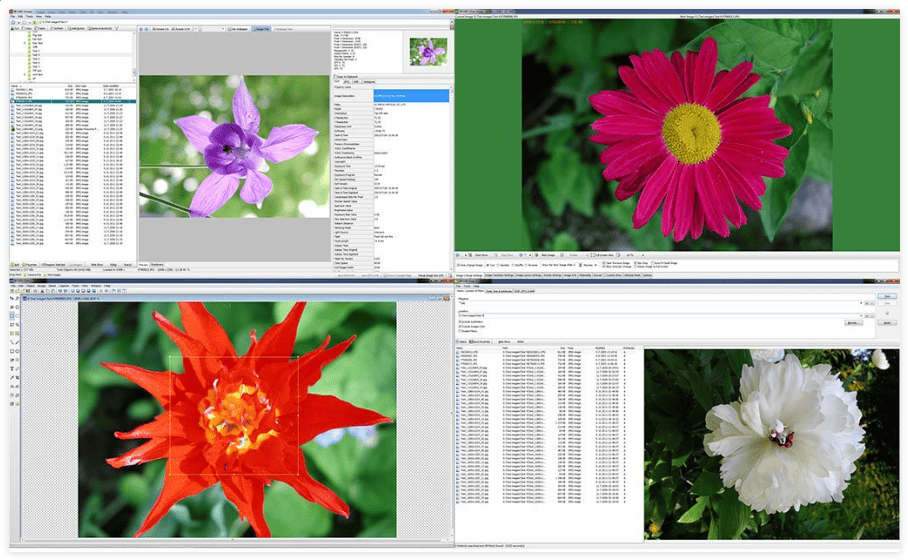Click the Cut scissors icon in the Editor toolbar
This screenshot has height=560, width=908.
coord(42,291)
